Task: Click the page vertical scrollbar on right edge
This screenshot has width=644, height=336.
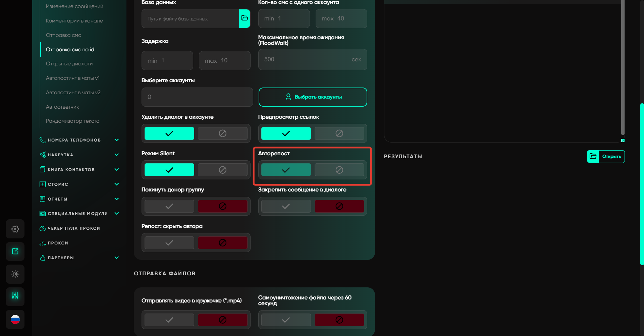Action: (642, 184)
